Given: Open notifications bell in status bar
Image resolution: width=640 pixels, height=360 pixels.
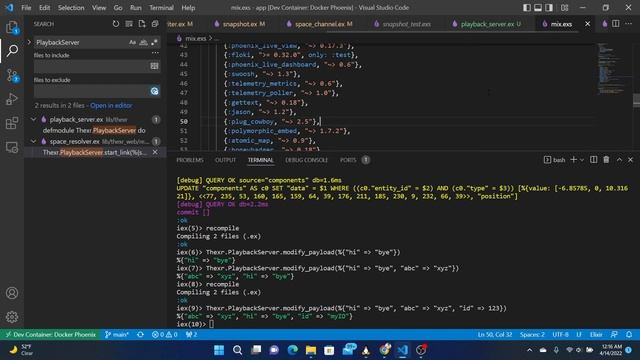Looking at the screenshot, I should click(x=629, y=335).
